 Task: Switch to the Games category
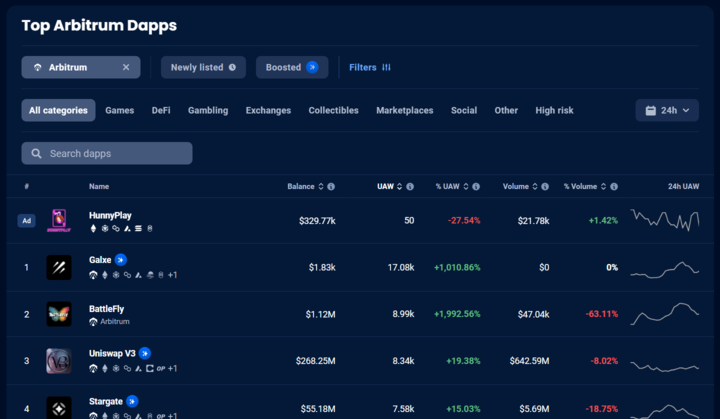click(119, 110)
